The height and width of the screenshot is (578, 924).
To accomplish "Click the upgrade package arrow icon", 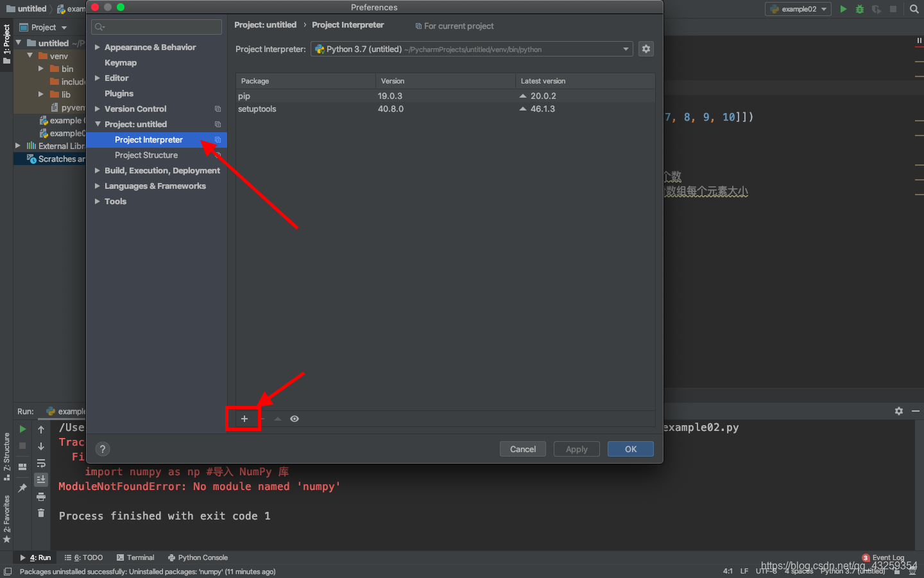I will pyautogui.click(x=278, y=419).
